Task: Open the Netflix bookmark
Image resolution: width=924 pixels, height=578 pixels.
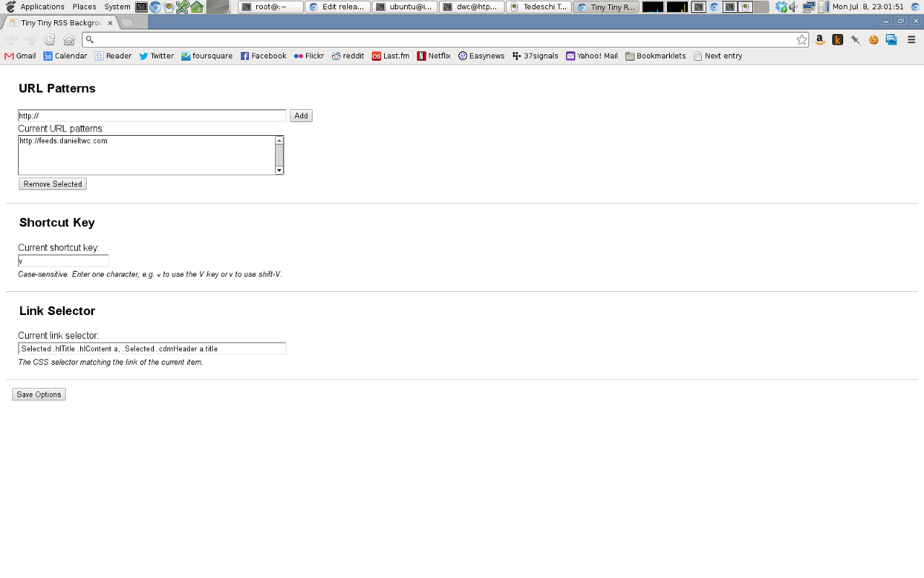Action: tap(433, 56)
